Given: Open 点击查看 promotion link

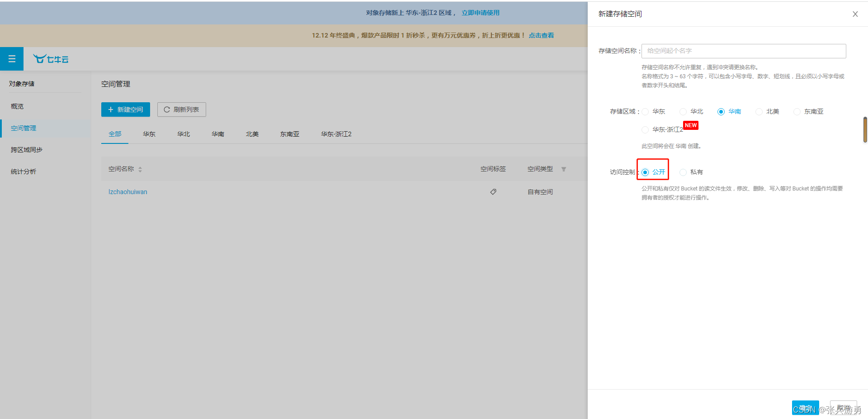Looking at the screenshot, I should click(541, 35).
